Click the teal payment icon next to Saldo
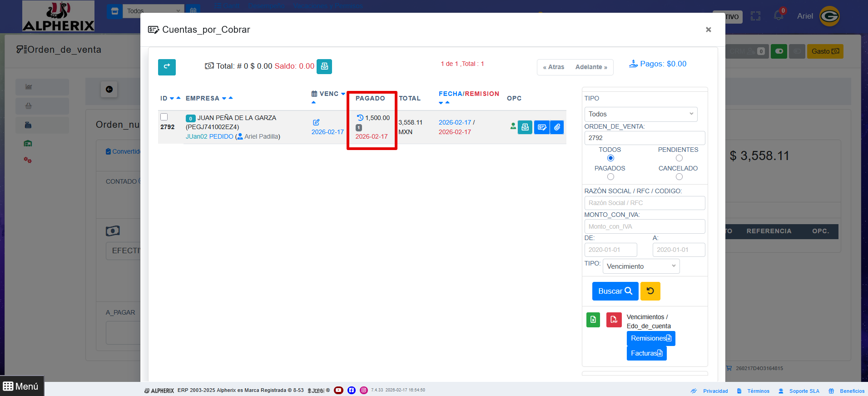Viewport: 868px width, 396px height. 324,66
